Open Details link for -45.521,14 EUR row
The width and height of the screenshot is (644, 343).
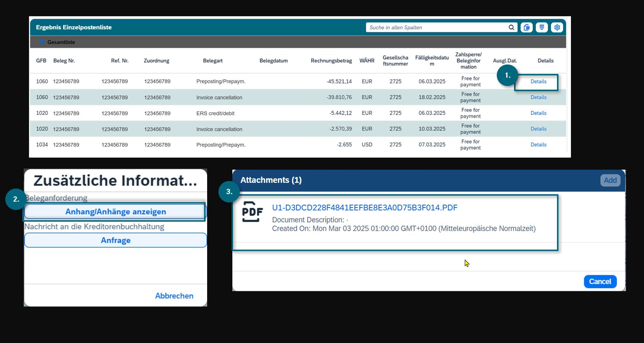[x=538, y=81]
